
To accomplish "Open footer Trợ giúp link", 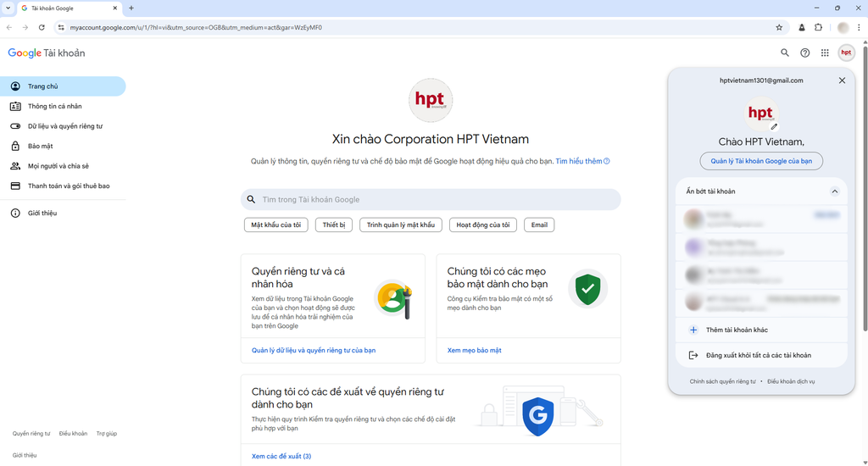I will tap(106, 433).
